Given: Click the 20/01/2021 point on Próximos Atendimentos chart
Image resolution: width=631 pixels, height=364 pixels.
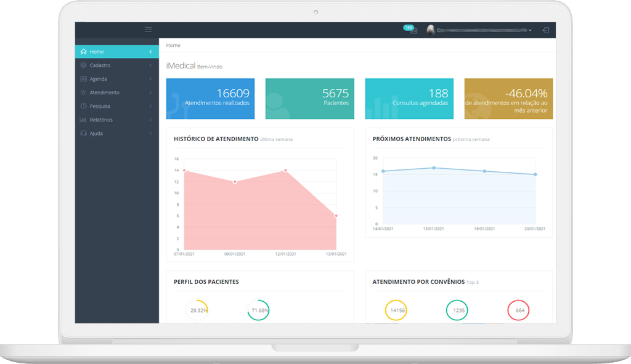Looking at the screenshot, I should click(535, 174).
